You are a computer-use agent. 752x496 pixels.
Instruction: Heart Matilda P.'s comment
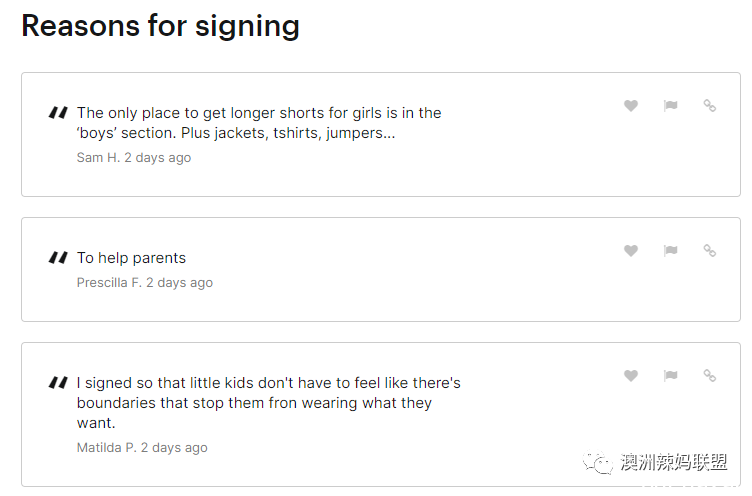(631, 376)
